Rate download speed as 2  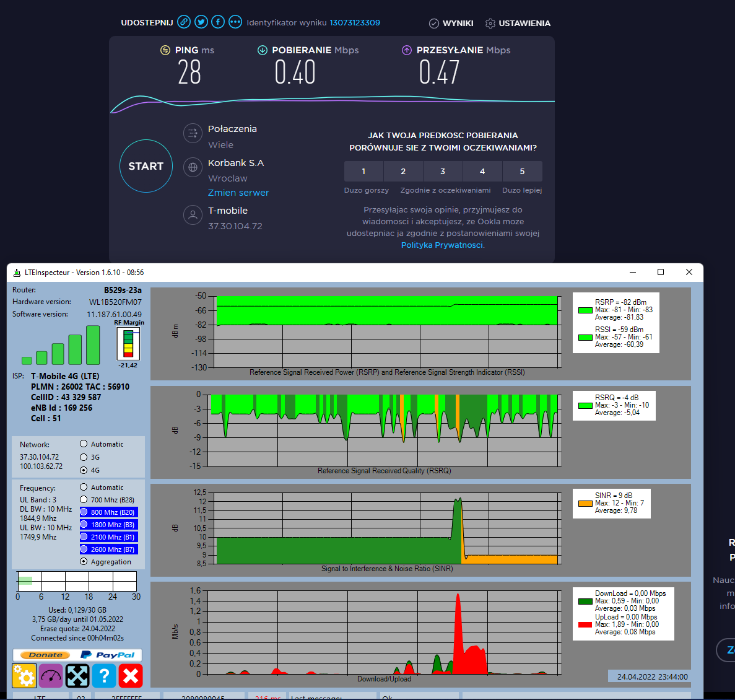click(x=403, y=171)
